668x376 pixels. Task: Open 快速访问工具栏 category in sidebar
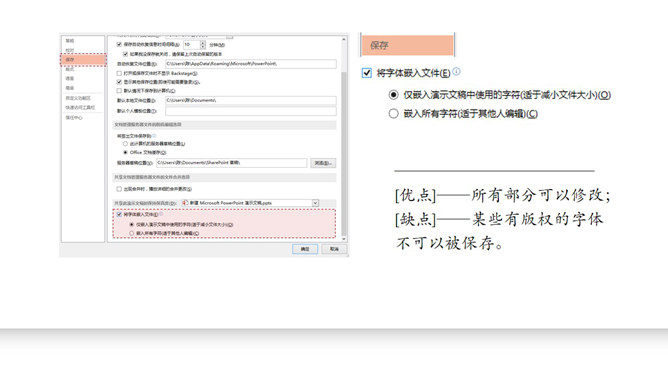(x=80, y=107)
